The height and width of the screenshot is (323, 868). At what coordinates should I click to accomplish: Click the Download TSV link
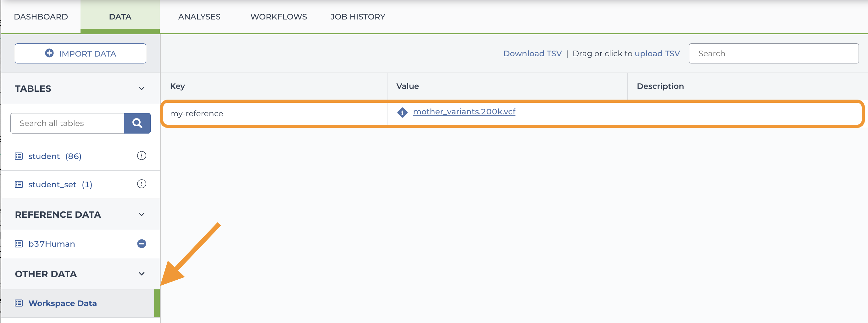[x=532, y=53]
